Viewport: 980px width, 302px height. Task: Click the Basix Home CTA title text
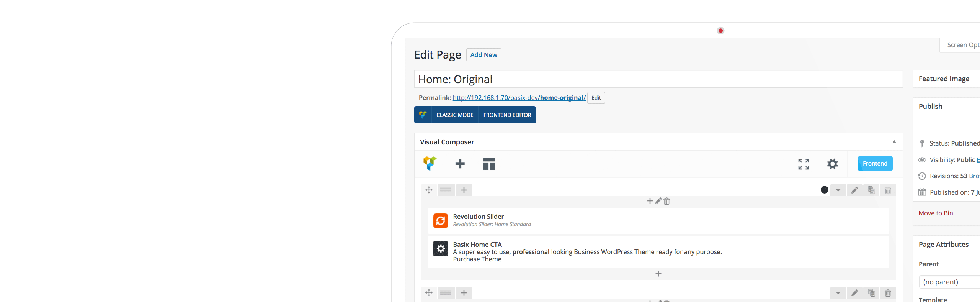tap(477, 245)
